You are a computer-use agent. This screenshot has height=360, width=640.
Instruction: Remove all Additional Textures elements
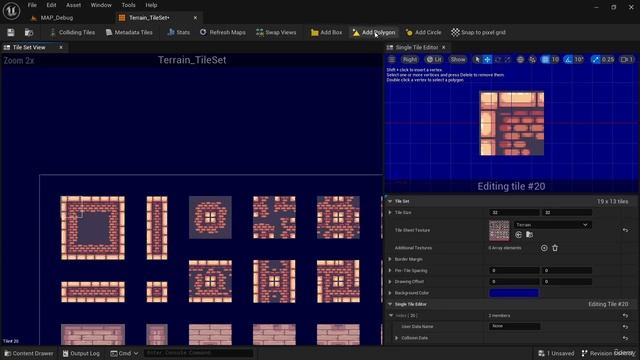tap(555, 248)
